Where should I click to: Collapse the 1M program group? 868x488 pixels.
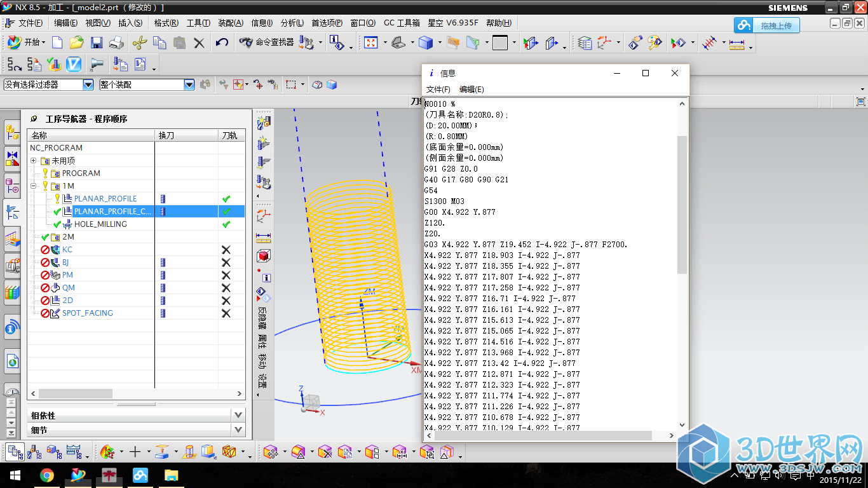tap(33, 186)
